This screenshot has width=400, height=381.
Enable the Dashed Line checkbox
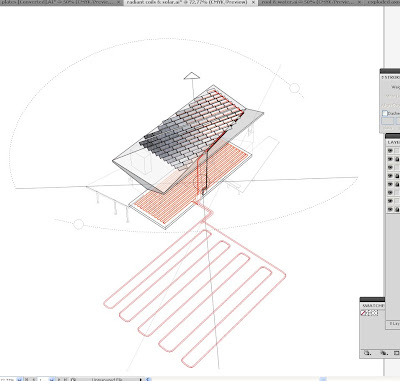pos(385,113)
